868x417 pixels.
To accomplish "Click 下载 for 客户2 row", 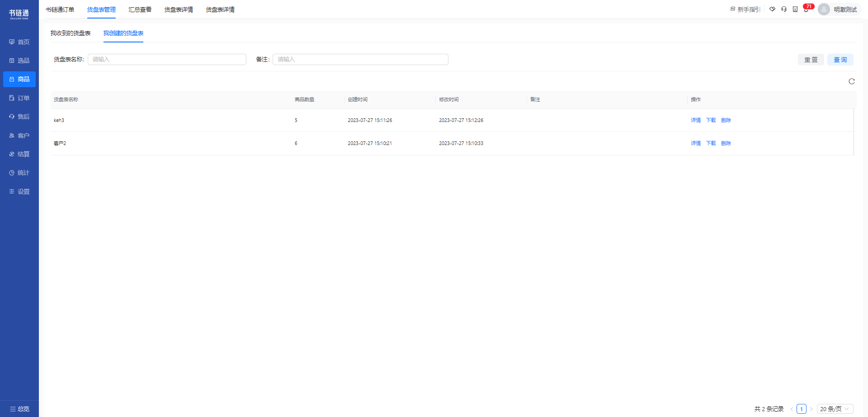I will 711,143.
